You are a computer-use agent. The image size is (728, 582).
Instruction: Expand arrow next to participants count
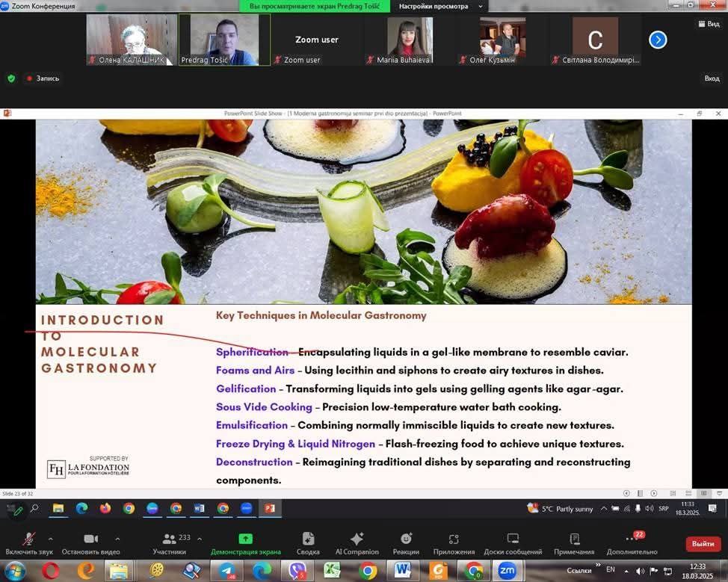(x=200, y=539)
